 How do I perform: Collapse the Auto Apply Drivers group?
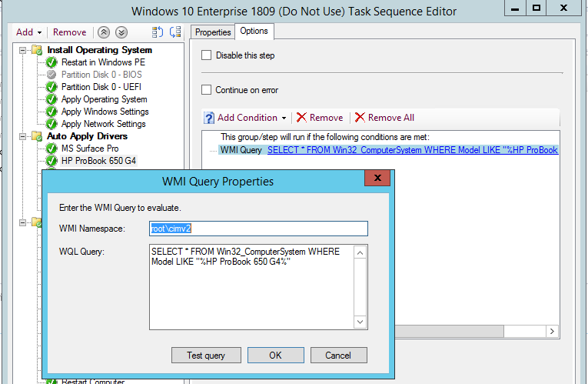[22, 136]
